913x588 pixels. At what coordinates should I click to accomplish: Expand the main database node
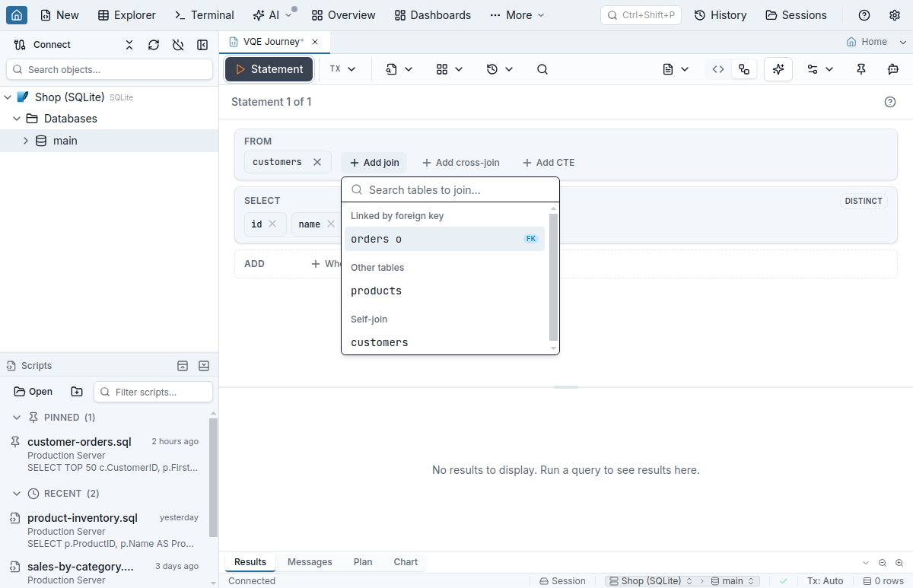(x=26, y=141)
